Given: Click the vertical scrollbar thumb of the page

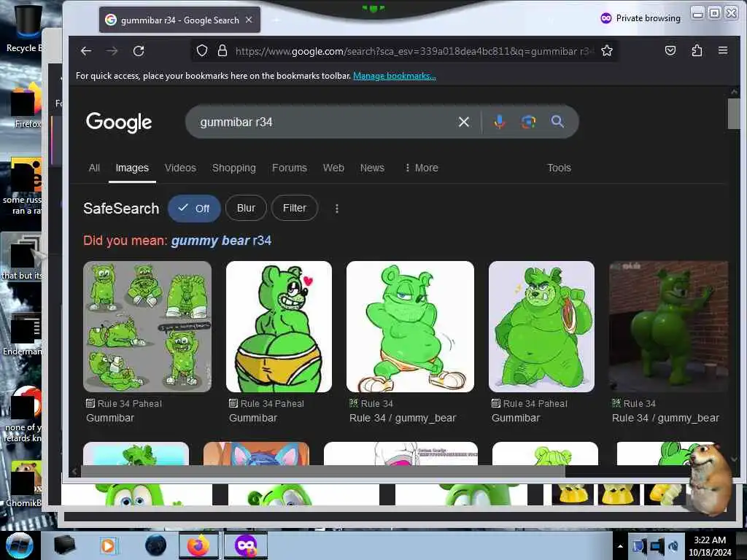Looking at the screenshot, I should [x=734, y=113].
